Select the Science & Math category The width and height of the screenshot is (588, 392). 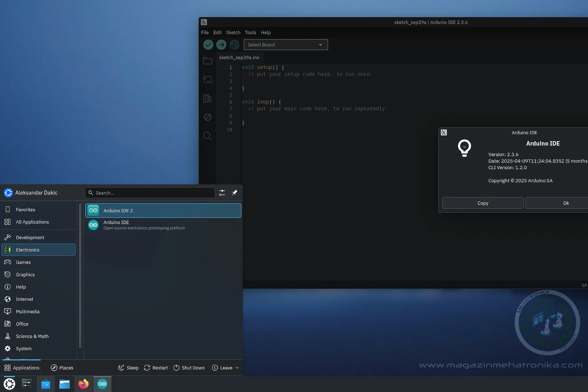[x=39, y=336]
